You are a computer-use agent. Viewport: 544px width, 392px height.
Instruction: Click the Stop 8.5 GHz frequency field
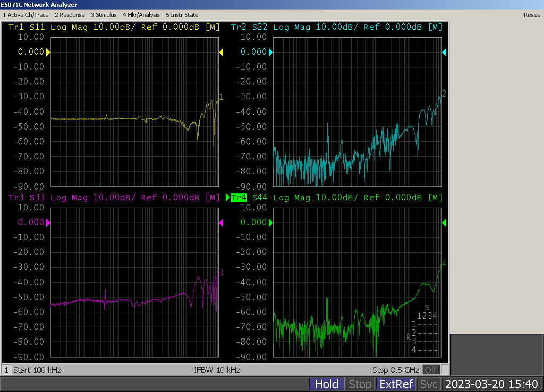point(396,370)
